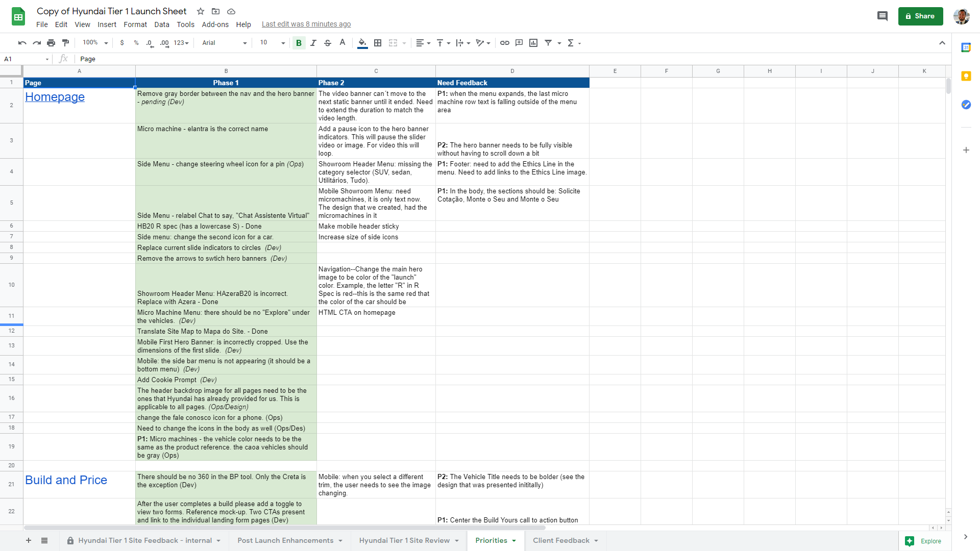
Task: Click the Undo icon
Action: point(22,43)
